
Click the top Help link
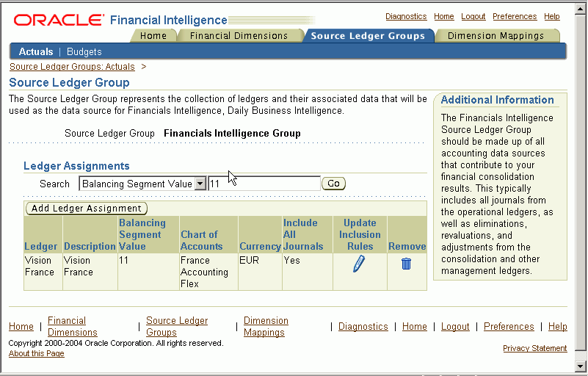click(551, 16)
